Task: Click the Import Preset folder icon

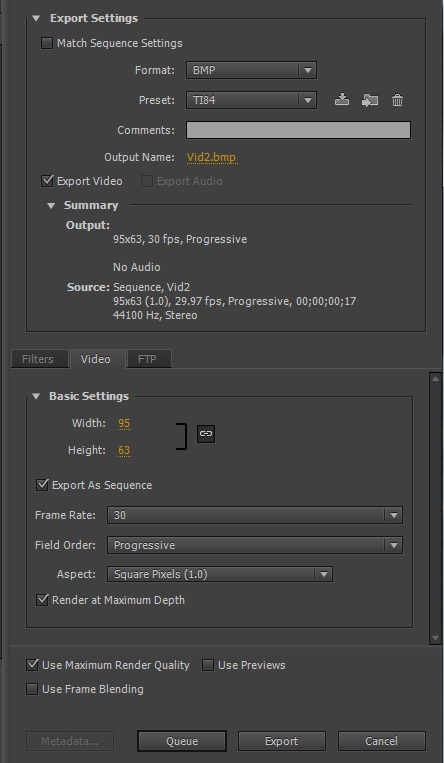Action: click(370, 100)
